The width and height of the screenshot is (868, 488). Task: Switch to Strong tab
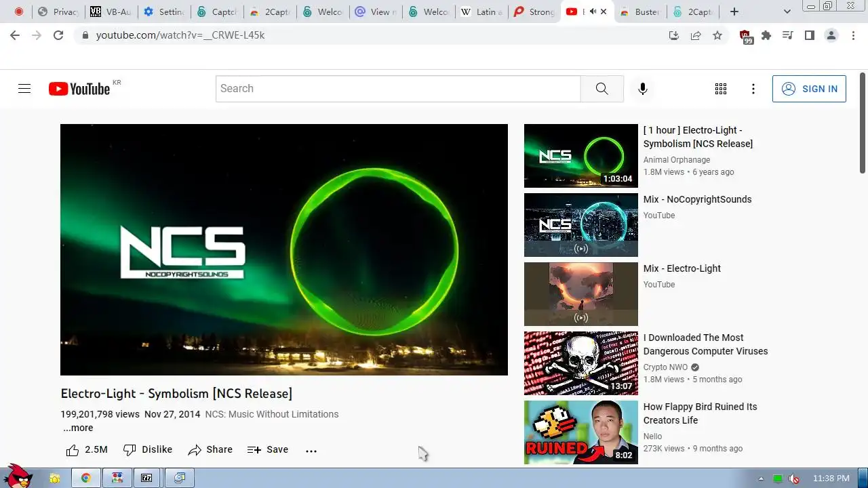[535, 12]
